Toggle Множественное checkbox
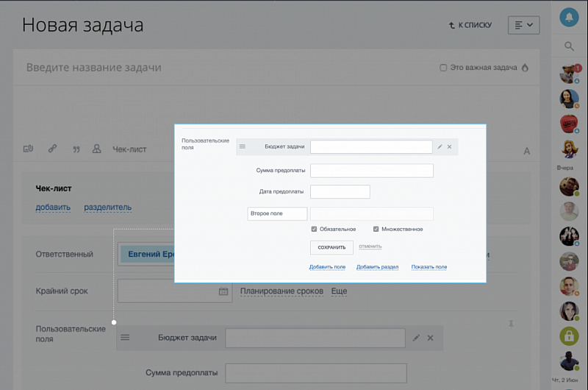 tap(376, 229)
